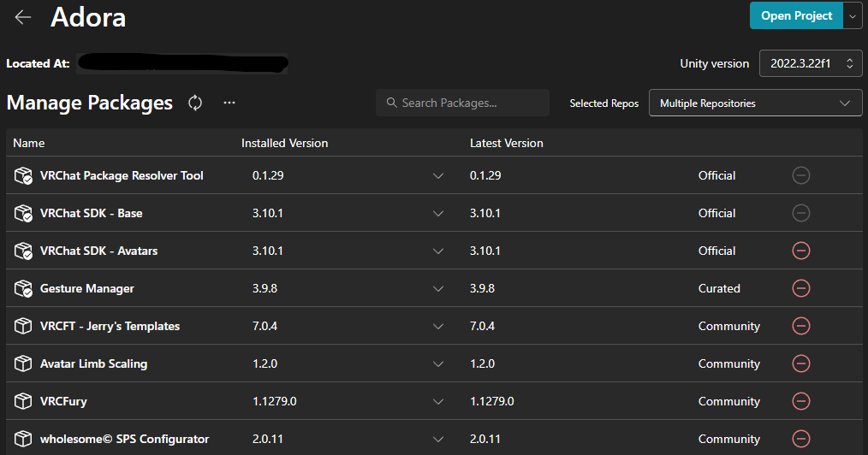Remove the VRCFury package
This screenshot has height=455, width=868.
[801, 401]
